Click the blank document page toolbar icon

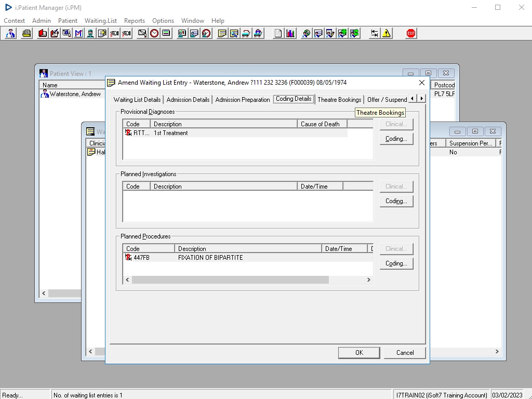278,33
